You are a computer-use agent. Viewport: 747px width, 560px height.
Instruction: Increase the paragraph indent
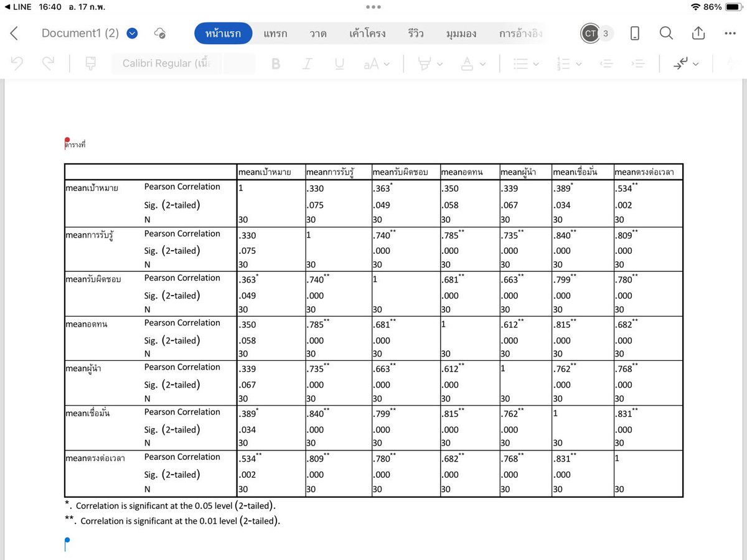click(637, 63)
